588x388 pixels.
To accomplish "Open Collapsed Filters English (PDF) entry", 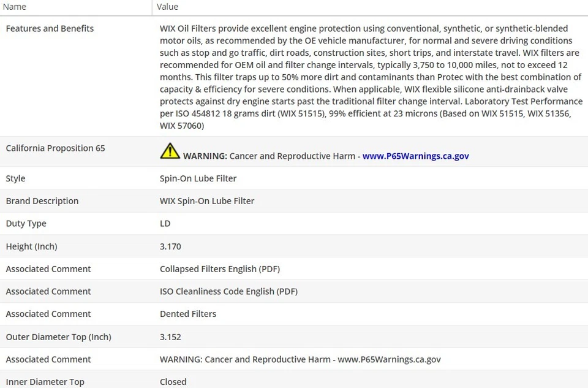I will click(x=219, y=268).
